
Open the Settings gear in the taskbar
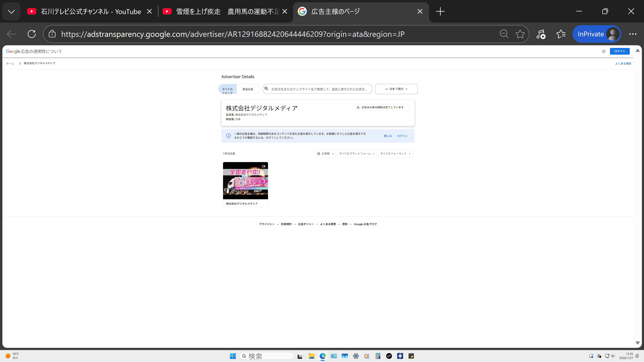coord(356,356)
